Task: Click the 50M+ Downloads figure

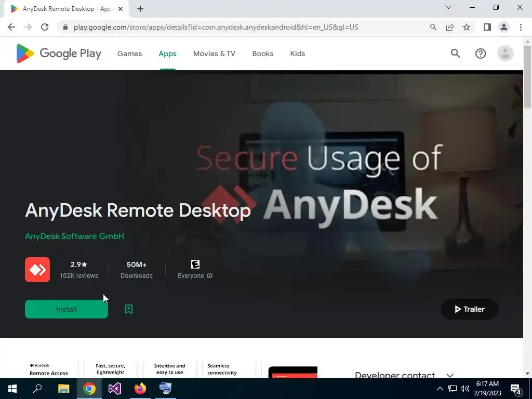Action: (x=137, y=270)
